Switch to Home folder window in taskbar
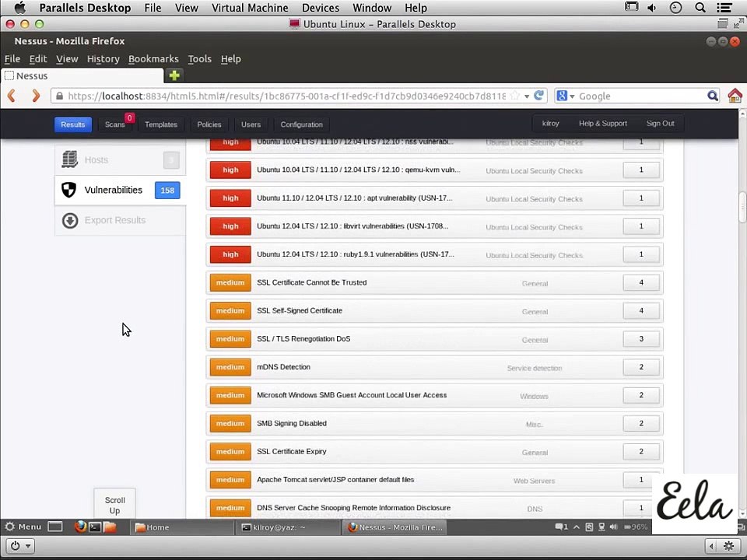Screen dimensions: 747x560 (181, 527)
